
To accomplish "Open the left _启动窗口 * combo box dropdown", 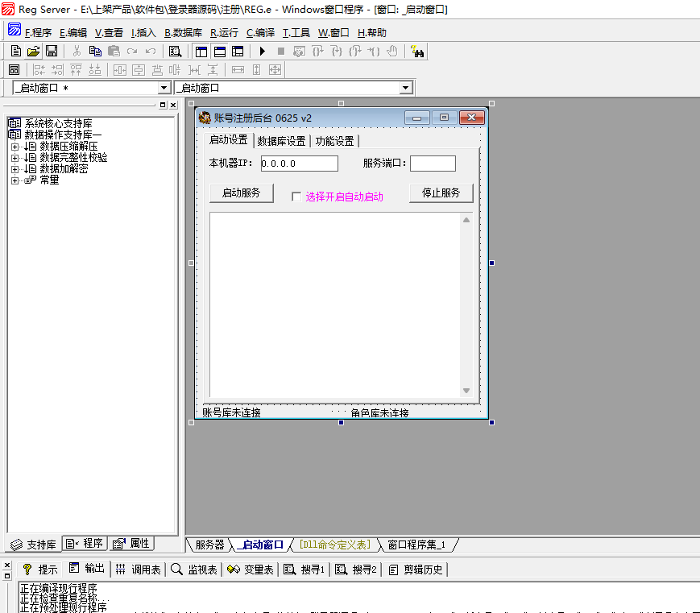I will coord(164,88).
